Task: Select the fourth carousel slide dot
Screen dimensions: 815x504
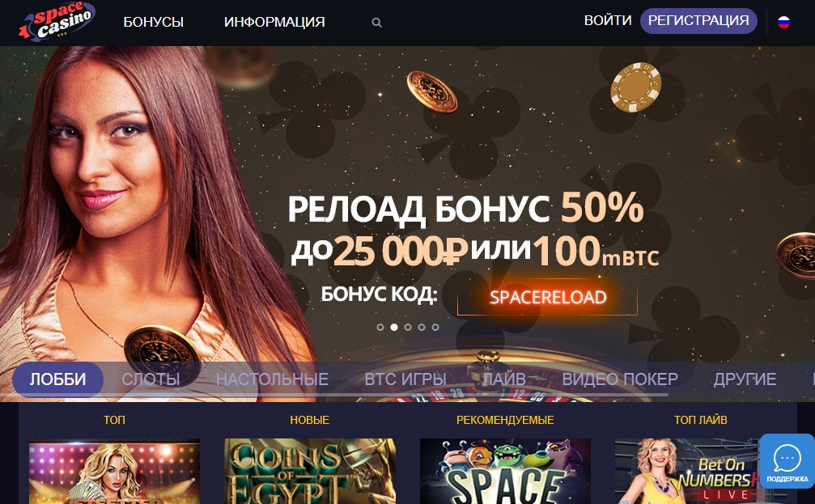Action: pyautogui.click(x=422, y=328)
